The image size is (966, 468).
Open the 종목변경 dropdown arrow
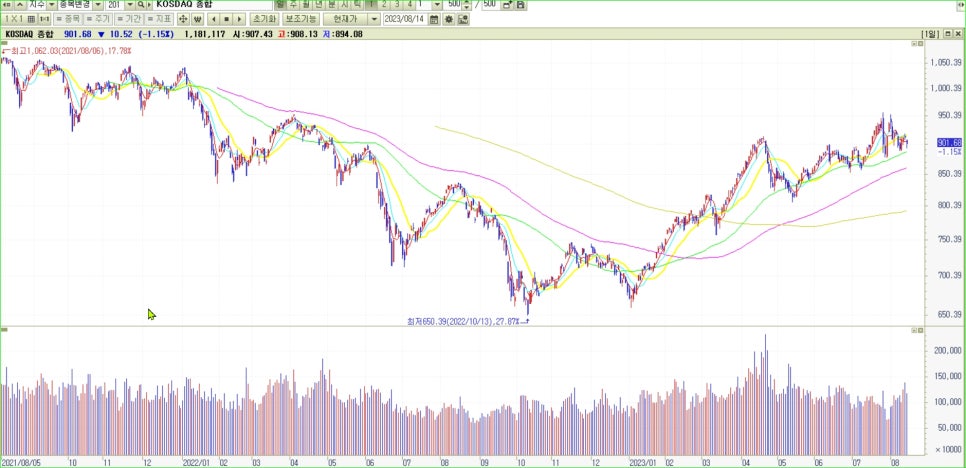98,4
